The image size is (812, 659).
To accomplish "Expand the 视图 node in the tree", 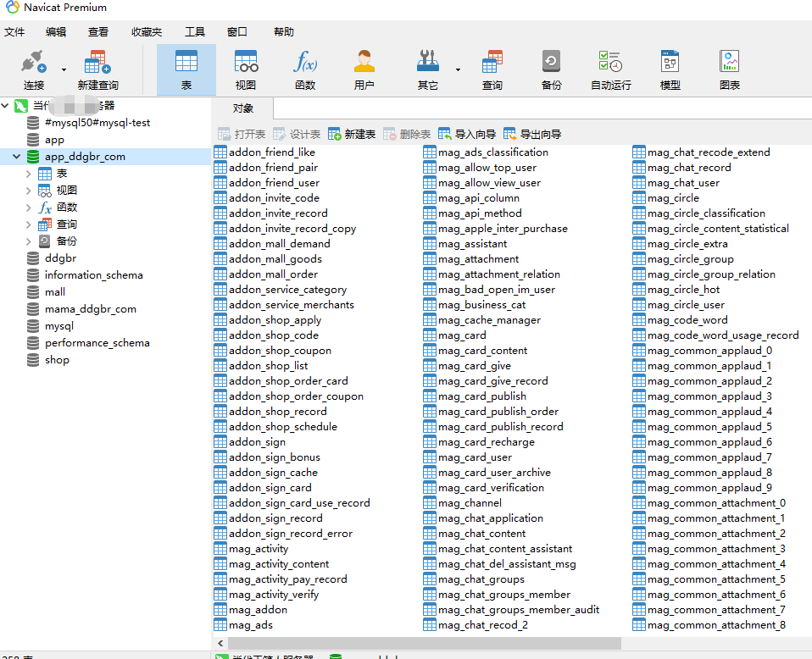I will click(29, 191).
